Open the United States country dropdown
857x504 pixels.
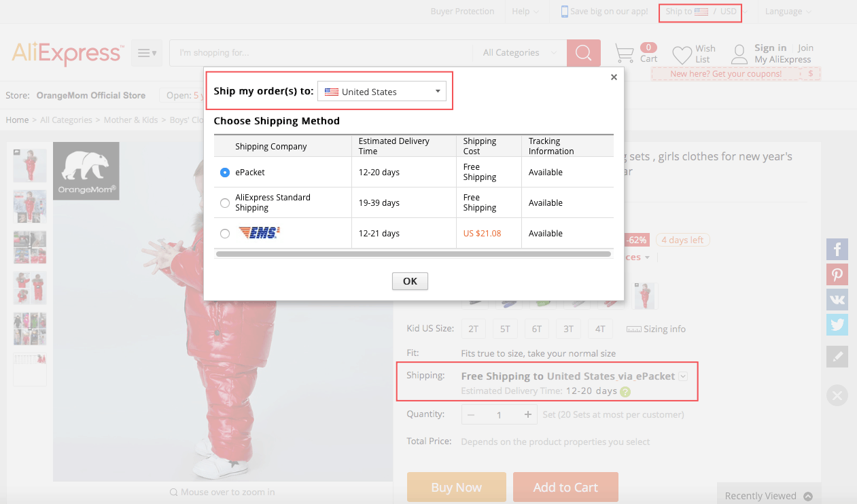pos(382,92)
